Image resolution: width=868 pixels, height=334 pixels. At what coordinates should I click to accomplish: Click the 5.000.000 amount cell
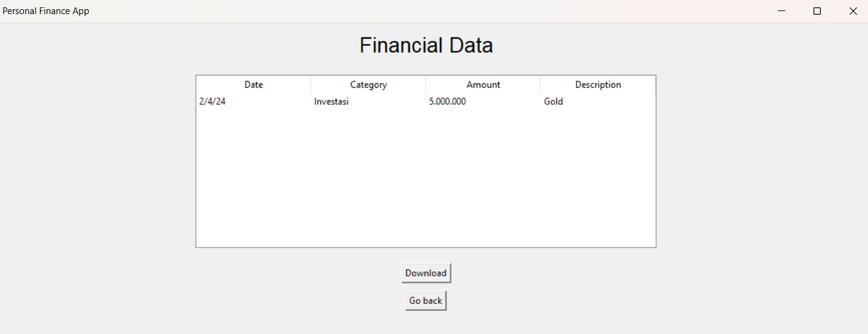[x=447, y=102]
